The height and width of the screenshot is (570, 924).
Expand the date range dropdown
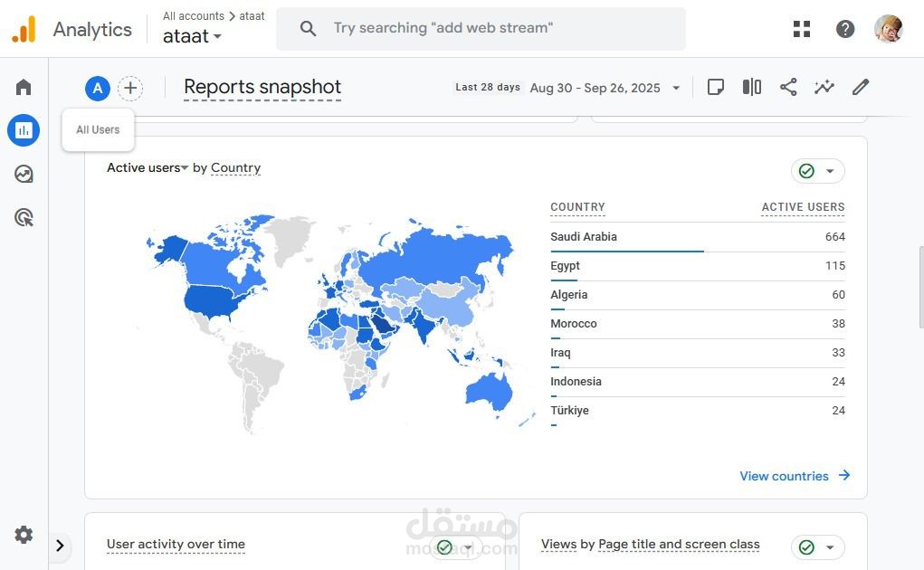[676, 88]
